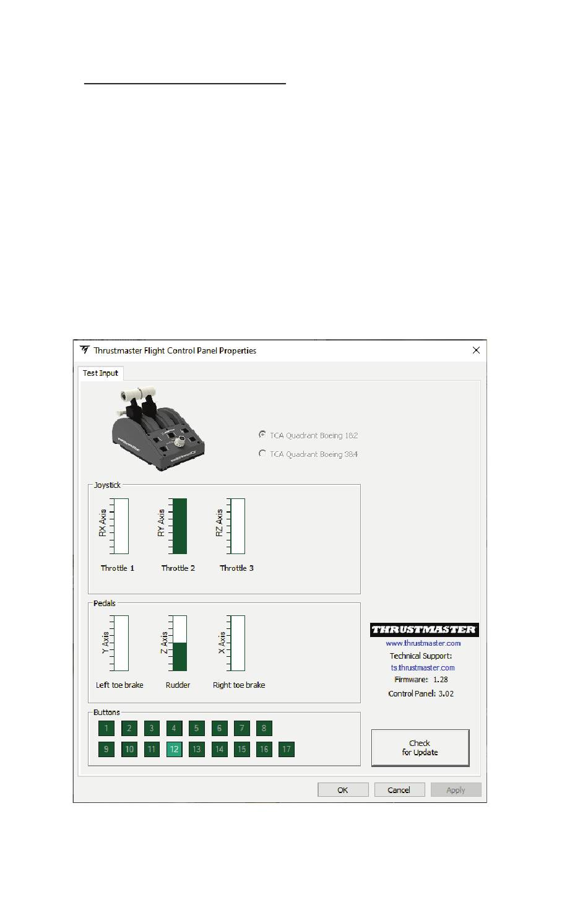588x915 pixels.
Task: Open the www.thrustmaster.com link
Action: pyautogui.click(x=423, y=643)
